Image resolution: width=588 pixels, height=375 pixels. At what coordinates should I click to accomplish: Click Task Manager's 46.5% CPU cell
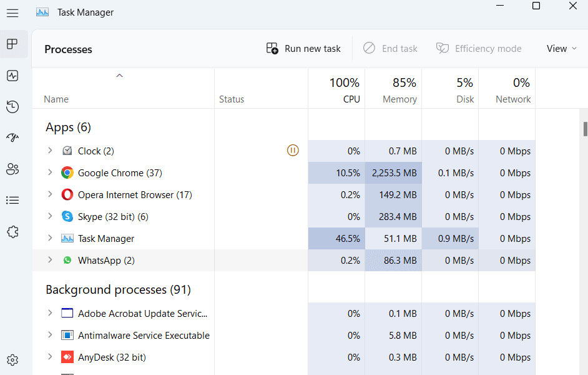point(336,238)
